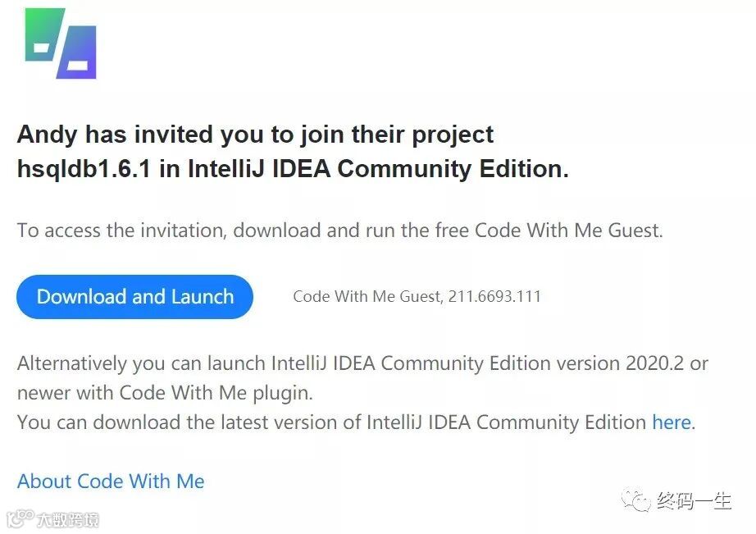Click the 'Code With Me Guest,' version label
This screenshot has height=534, width=756.
(368, 297)
